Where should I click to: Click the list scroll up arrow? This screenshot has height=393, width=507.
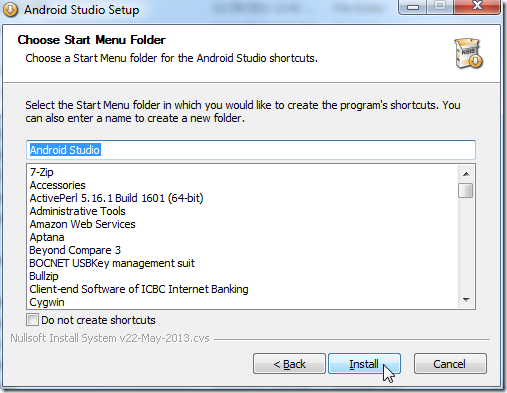tap(466, 174)
